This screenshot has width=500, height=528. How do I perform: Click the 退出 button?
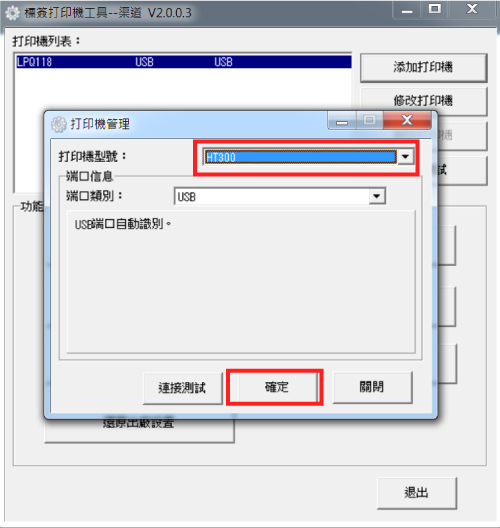[417, 493]
